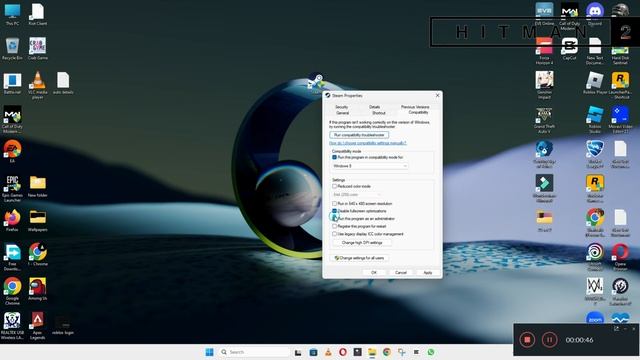Open the Windows Start menu
Screen dimensions: 640x360
[x=209, y=352]
